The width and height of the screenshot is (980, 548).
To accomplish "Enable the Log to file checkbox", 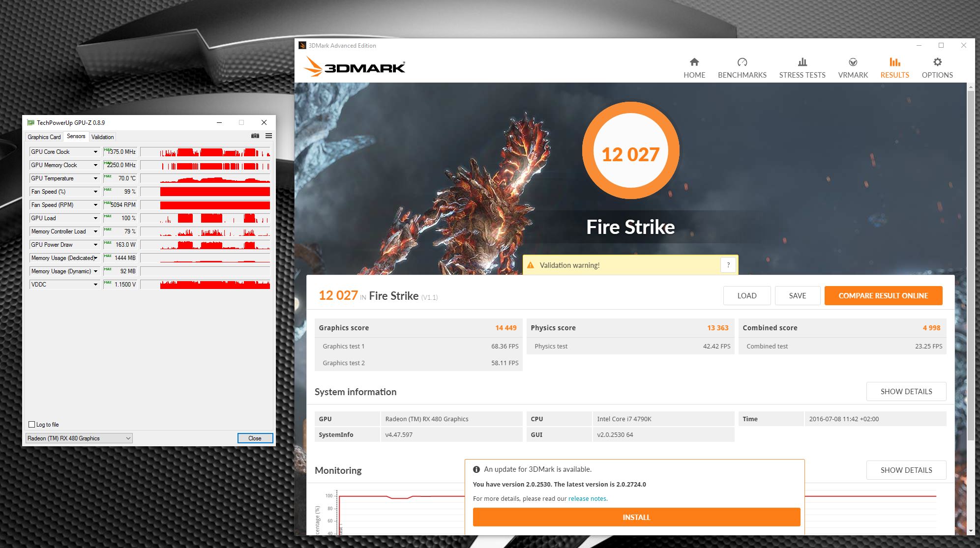I will (32, 425).
